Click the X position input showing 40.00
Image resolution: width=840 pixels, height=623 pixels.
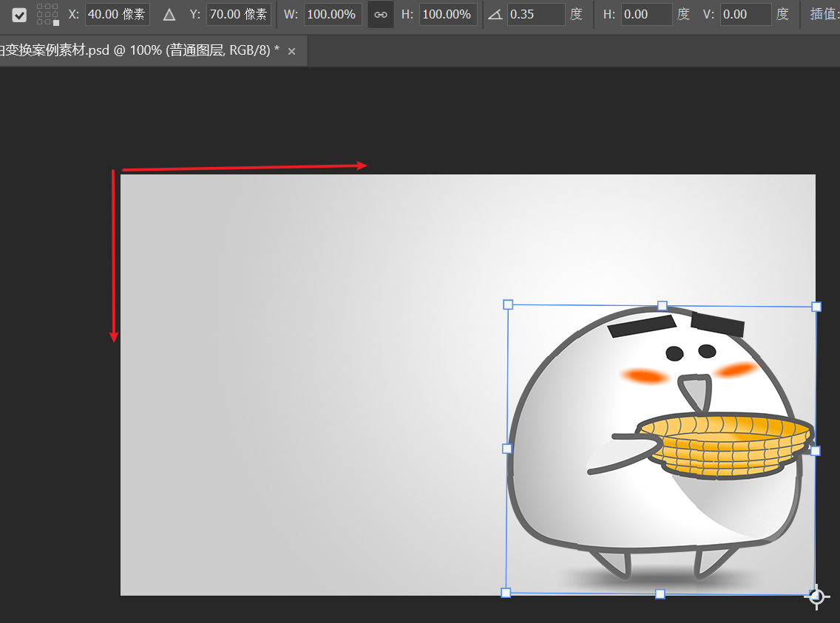click(x=117, y=14)
